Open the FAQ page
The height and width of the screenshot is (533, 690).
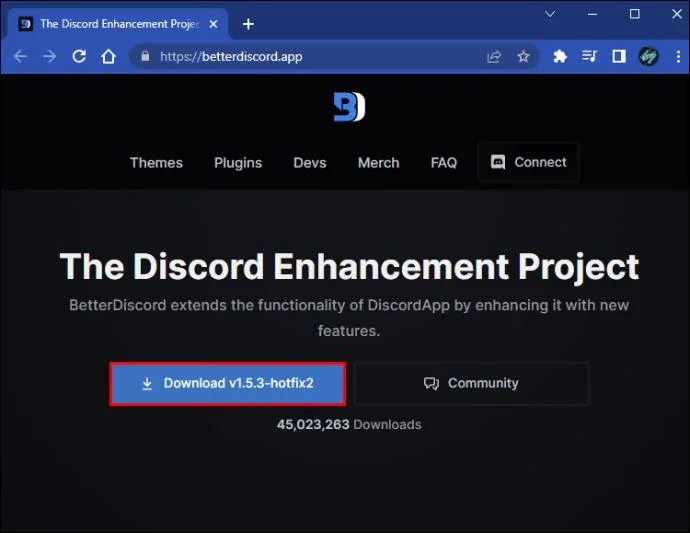coord(444,163)
